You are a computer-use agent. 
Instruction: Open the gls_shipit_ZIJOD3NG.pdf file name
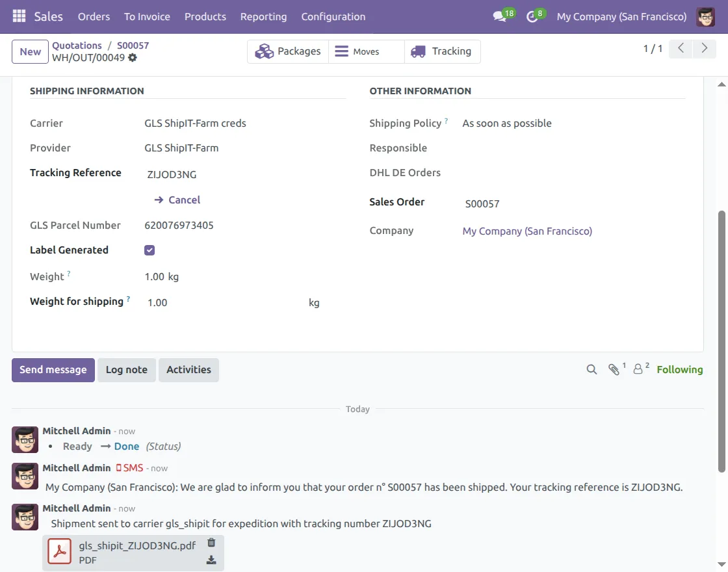point(137,545)
